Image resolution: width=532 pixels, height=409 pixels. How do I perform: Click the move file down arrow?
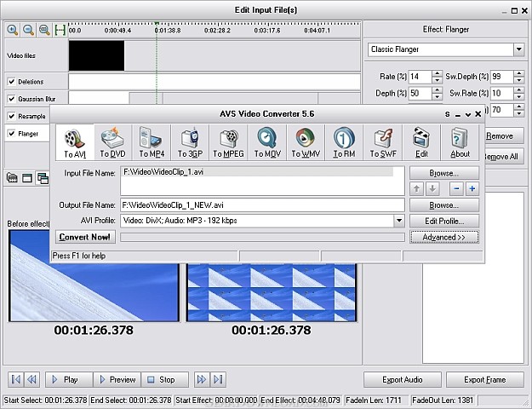pyautogui.click(x=432, y=188)
